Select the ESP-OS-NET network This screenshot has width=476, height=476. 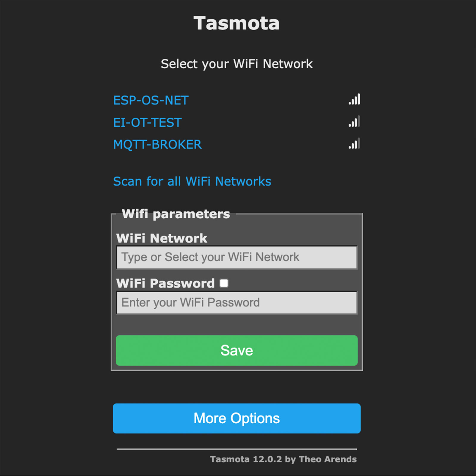point(151,100)
